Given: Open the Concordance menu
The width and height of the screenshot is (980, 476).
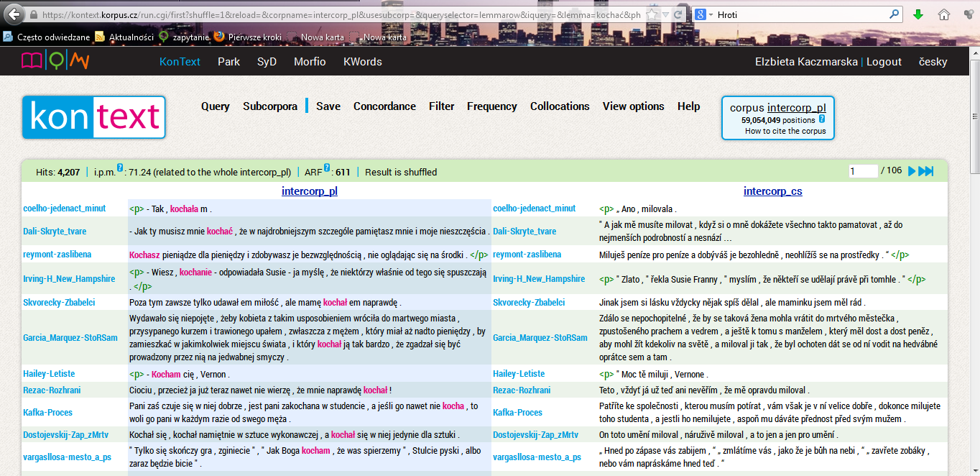Looking at the screenshot, I should [384, 106].
